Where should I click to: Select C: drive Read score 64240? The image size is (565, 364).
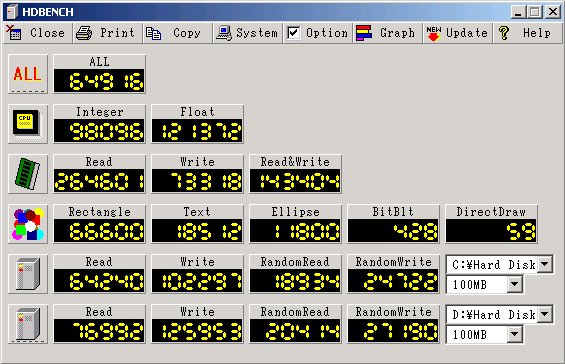(99, 281)
